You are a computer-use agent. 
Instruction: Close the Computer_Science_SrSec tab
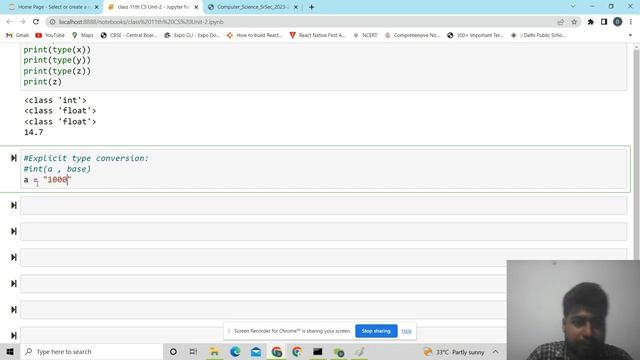tap(296, 7)
